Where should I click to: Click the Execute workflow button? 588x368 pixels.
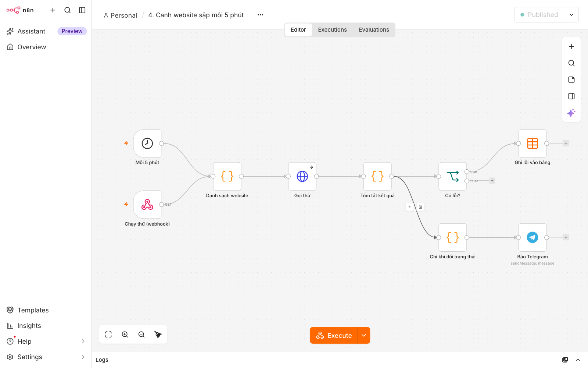click(x=334, y=335)
